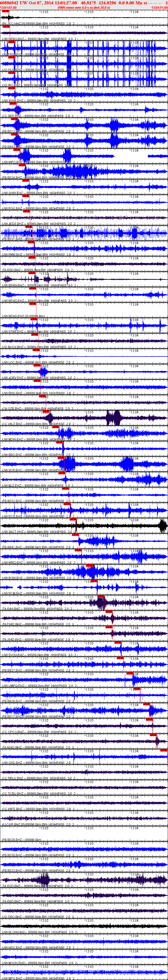Select the PB B033 EHZ station label

point(39,871)
